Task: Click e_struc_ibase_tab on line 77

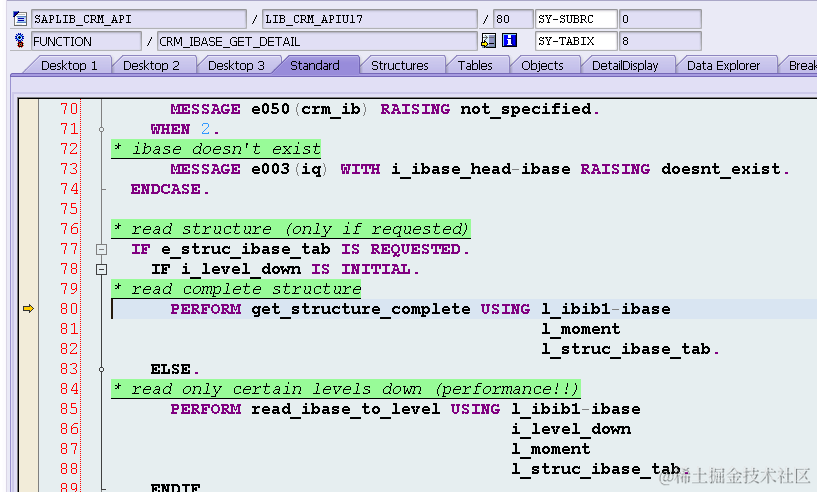Action: 245,249
